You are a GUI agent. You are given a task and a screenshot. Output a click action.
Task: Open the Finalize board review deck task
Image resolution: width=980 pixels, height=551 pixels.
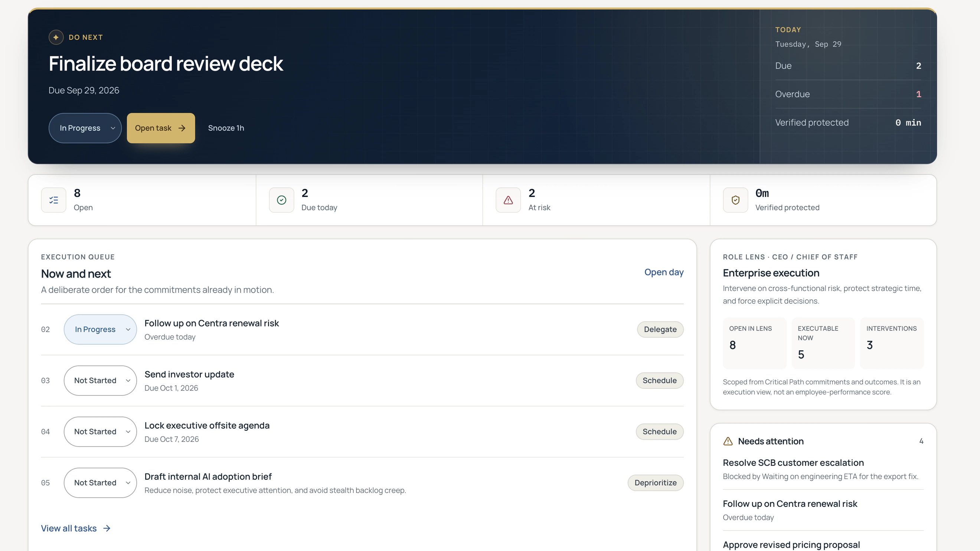[x=161, y=128]
